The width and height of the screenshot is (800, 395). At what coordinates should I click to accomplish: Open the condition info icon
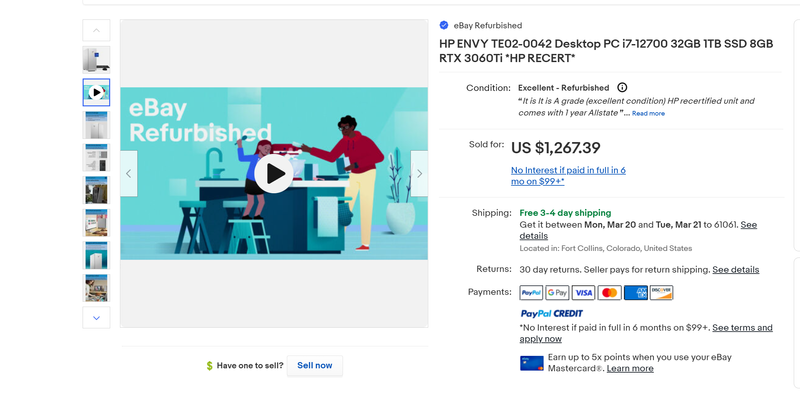pos(622,87)
